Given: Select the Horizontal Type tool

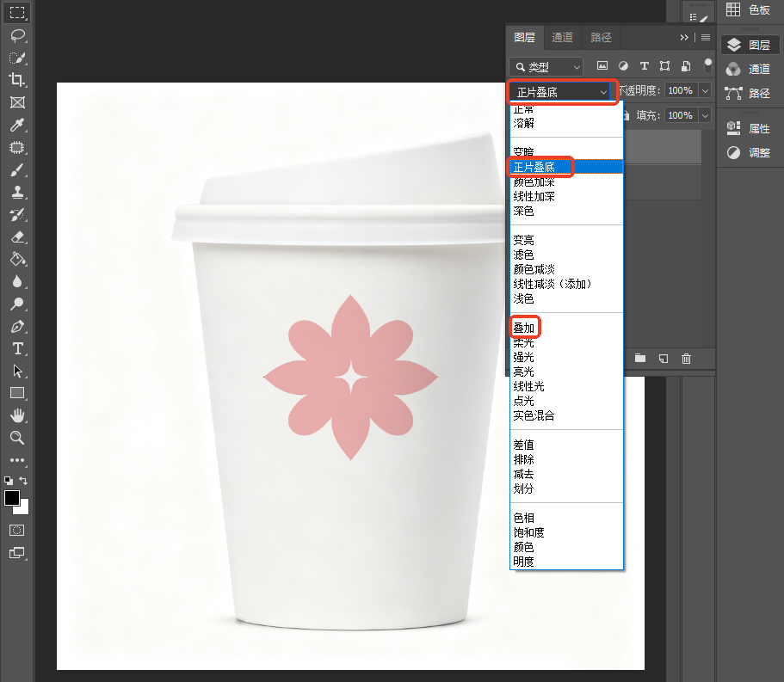Looking at the screenshot, I should [17, 349].
